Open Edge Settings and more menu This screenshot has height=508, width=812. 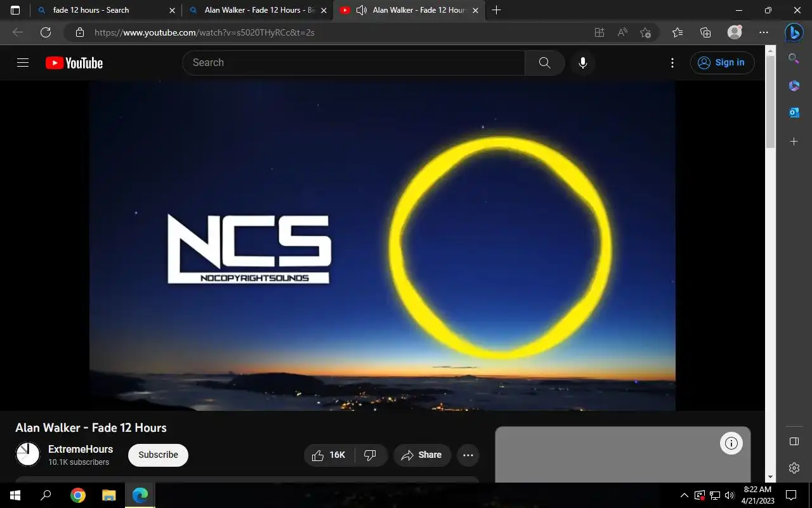(764, 32)
